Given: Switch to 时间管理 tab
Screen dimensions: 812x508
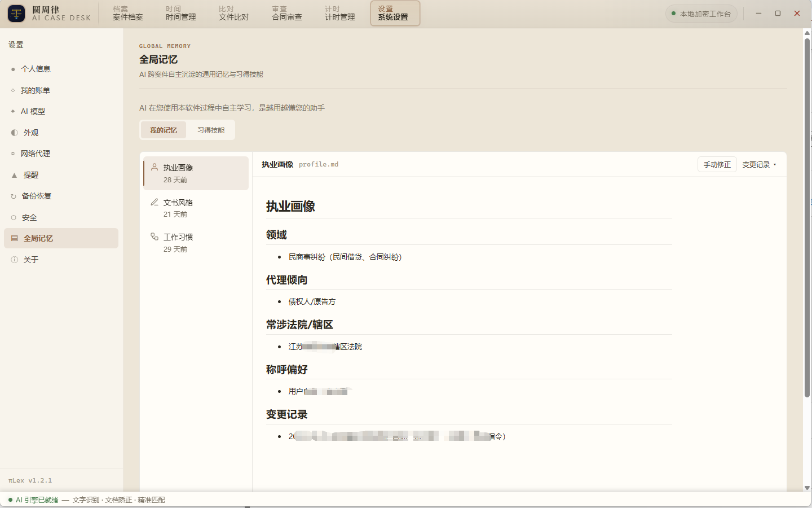Looking at the screenshot, I should click(x=180, y=13).
